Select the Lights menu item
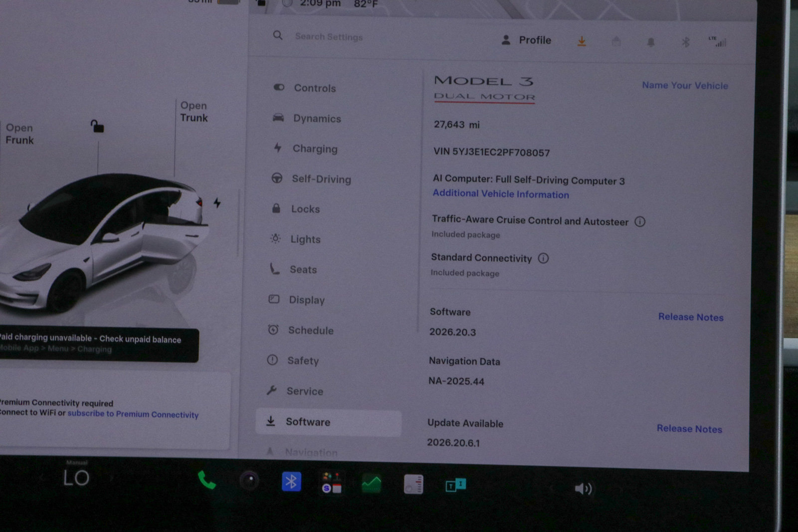Image resolution: width=798 pixels, height=532 pixels. coord(295,239)
